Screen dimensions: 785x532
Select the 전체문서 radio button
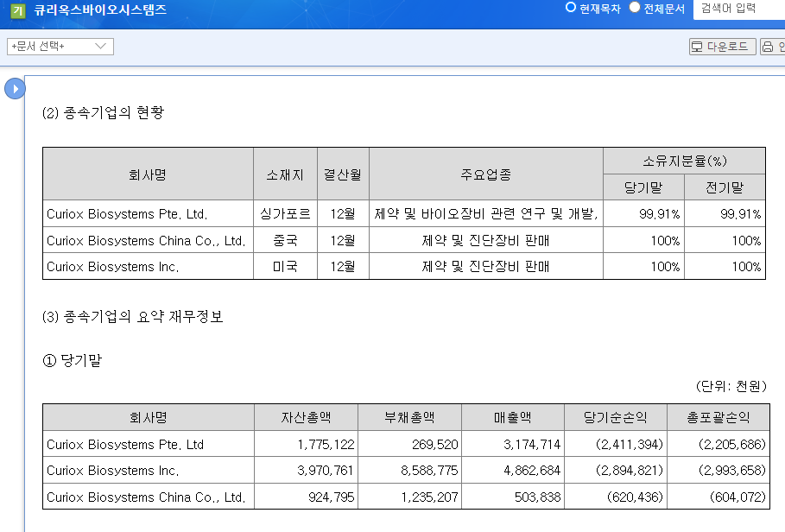[635, 8]
